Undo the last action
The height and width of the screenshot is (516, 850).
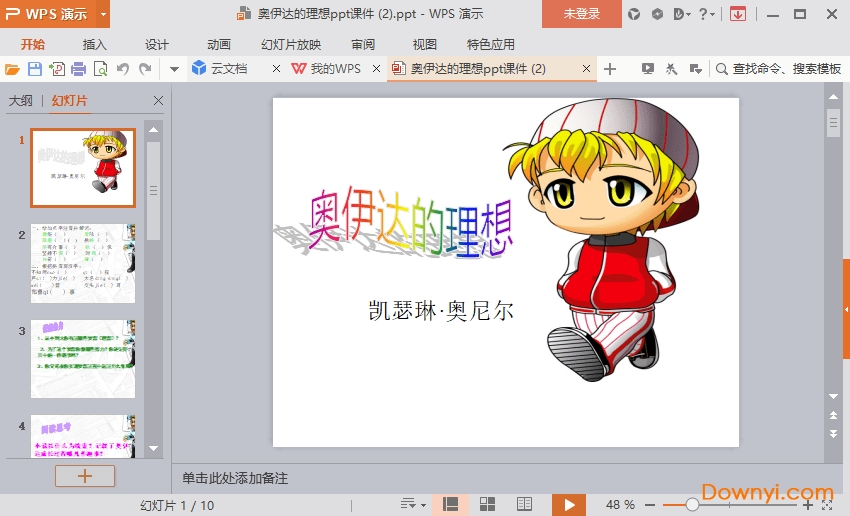[x=123, y=69]
